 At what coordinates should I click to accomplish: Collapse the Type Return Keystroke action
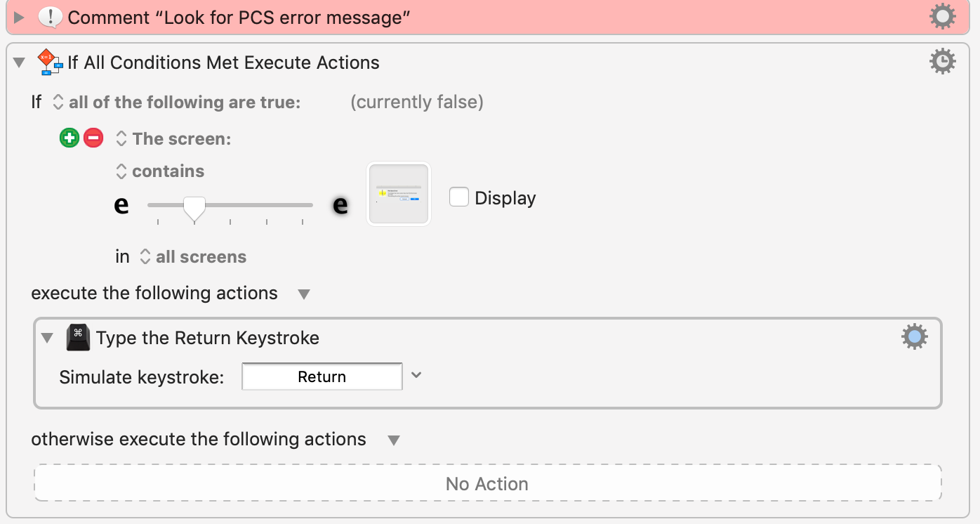point(47,338)
